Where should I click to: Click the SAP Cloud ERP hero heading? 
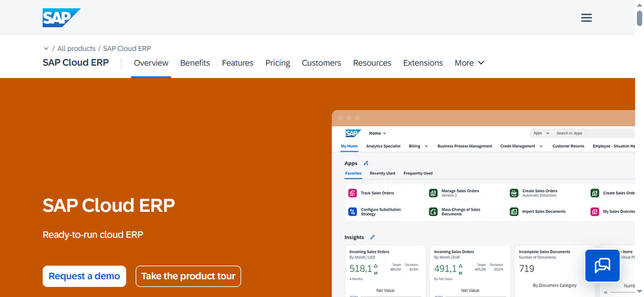[x=109, y=205]
